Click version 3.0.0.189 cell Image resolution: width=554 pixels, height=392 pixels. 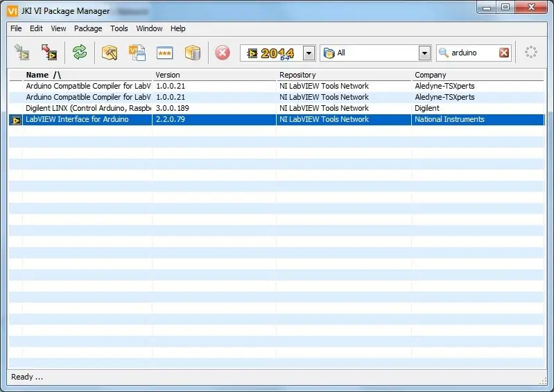[173, 108]
